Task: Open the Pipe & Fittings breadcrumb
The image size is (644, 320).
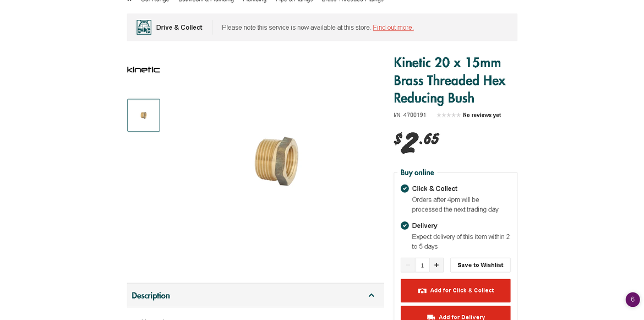Action: [294, 1]
